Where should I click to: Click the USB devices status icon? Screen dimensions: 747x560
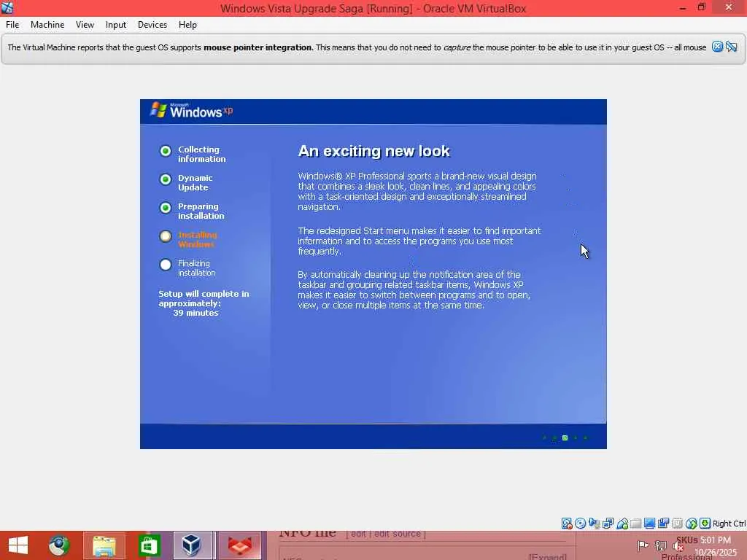[x=622, y=524]
